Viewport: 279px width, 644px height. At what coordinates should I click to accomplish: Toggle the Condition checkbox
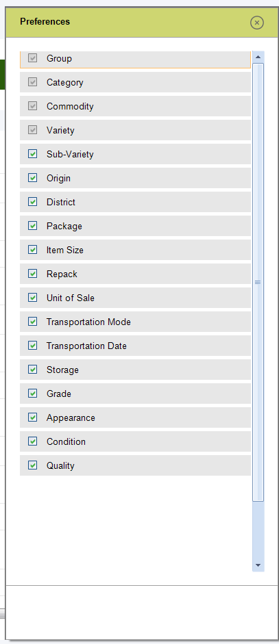[32, 441]
